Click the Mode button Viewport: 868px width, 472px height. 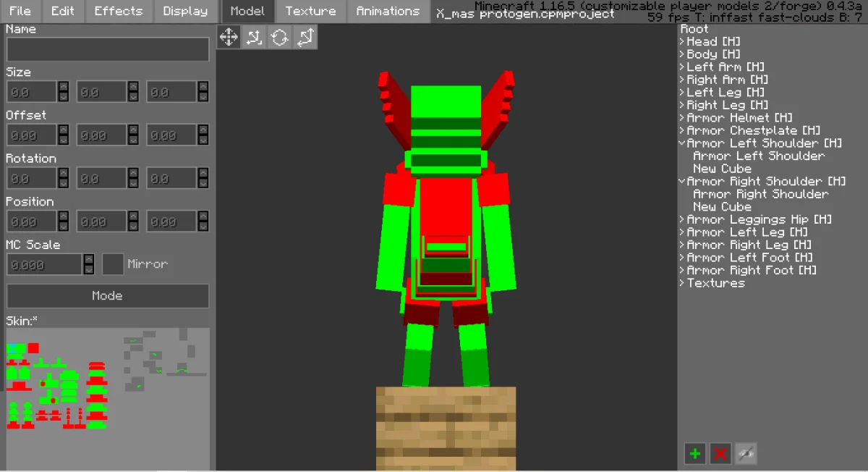[x=108, y=295]
